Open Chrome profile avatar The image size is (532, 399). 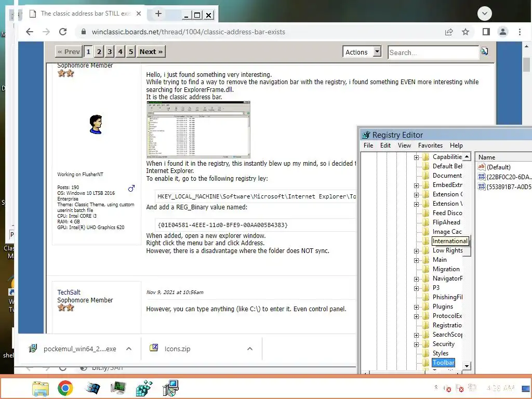click(x=503, y=32)
